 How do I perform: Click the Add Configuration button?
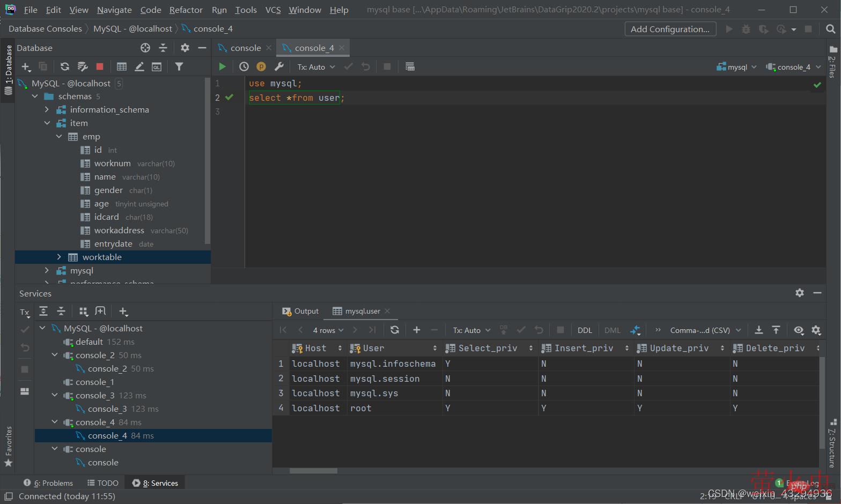[670, 29]
